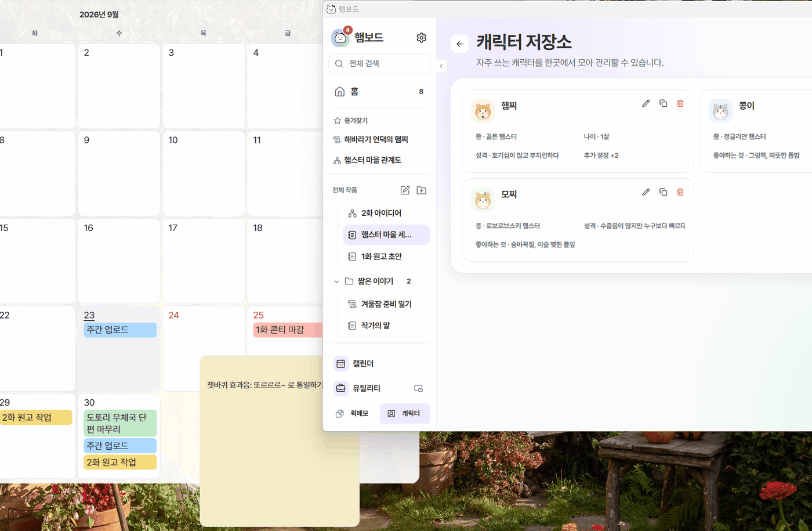The image size is (812, 531).
Task: Open 2화 원고 작업 event on the 29th
Action: (x=36, y=417)
